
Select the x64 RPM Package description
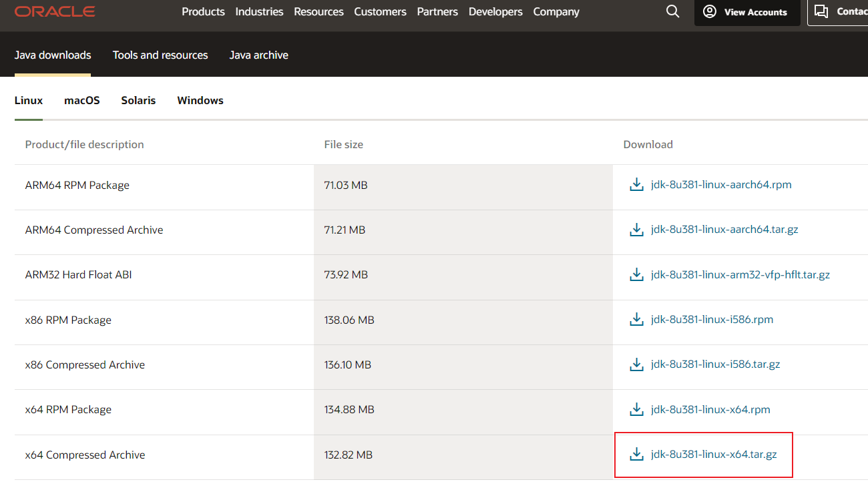[68, 409]
